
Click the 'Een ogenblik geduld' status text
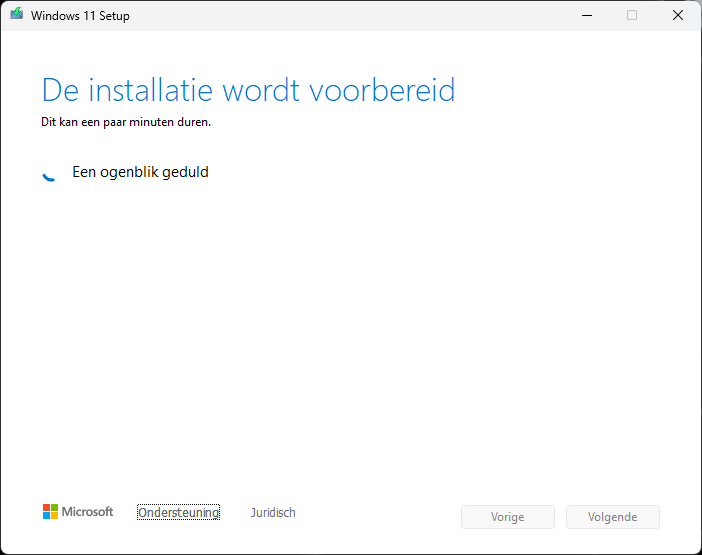(141, 172)
